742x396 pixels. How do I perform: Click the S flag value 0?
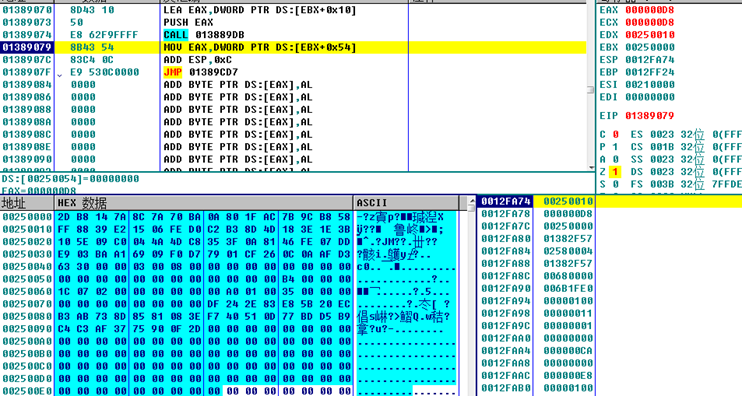[616, 184]
